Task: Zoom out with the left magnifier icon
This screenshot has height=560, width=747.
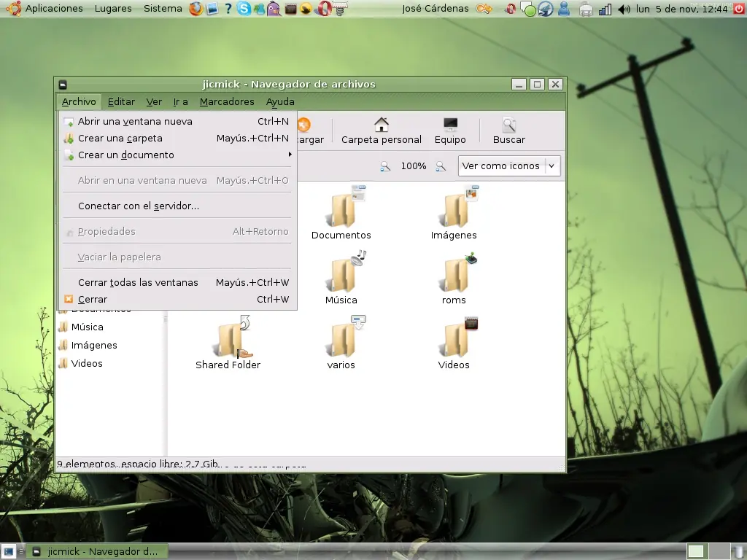Action: point(385,166)
